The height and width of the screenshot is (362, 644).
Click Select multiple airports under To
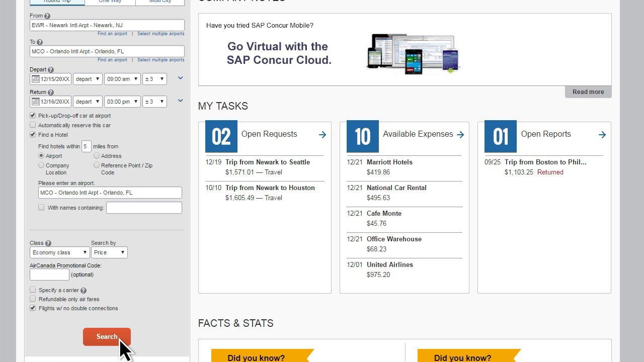point(161,60)
